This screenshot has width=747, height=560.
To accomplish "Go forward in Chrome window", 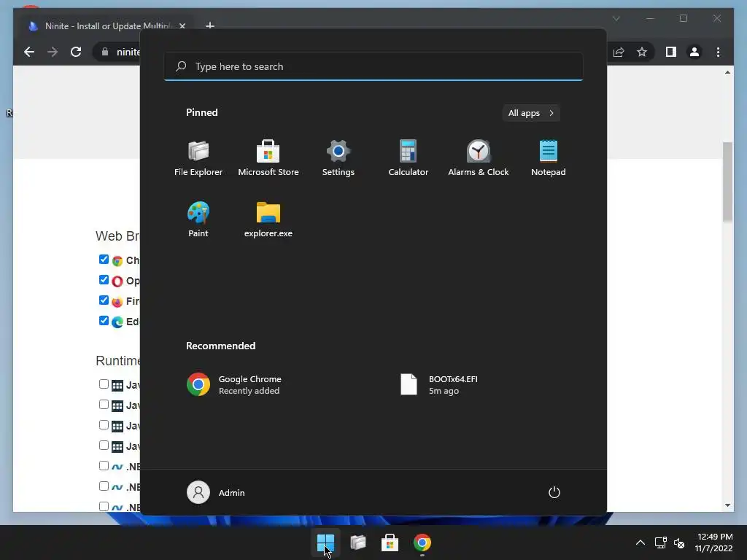I will pyautogui.click(x=53, y=52).
